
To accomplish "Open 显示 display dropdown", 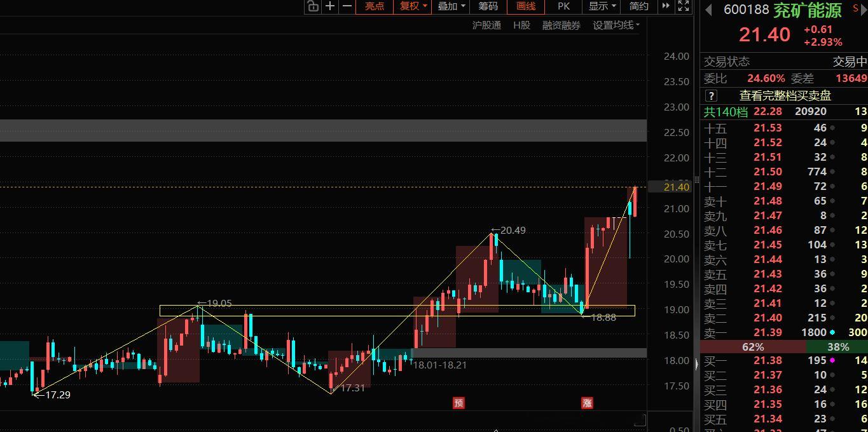I will (602, 6).
